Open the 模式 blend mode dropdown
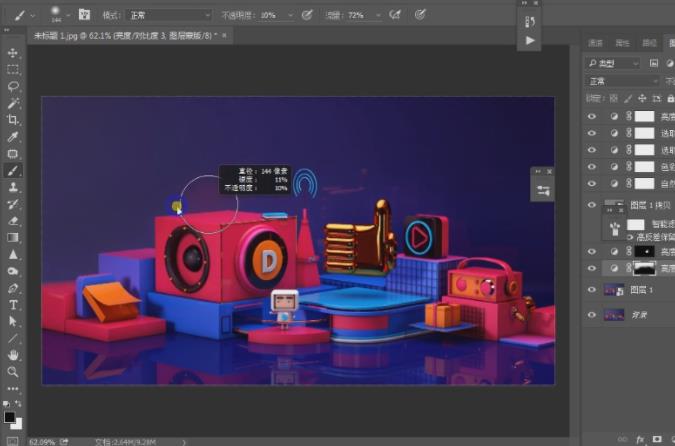 pos(169,15)
